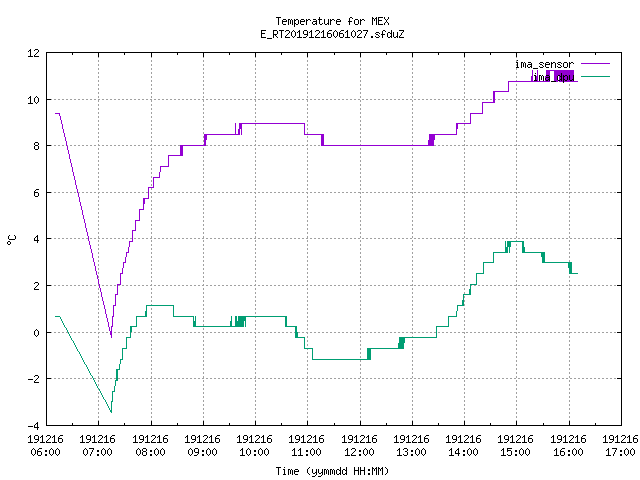This screenshot has height=480, width=640.
Task: Select the filename E_RT20191216061027.sfduZ subtitle
Action: pos(332,34)
